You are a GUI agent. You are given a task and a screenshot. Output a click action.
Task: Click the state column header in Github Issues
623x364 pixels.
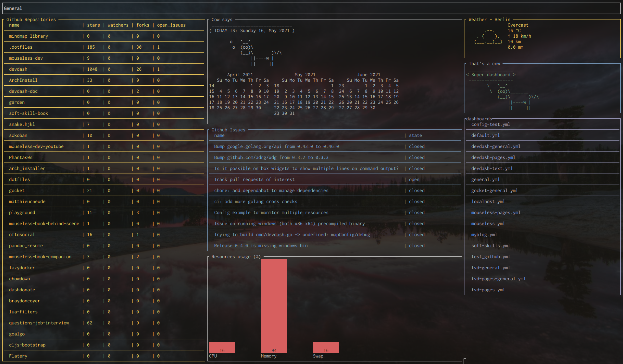(416, 135)
